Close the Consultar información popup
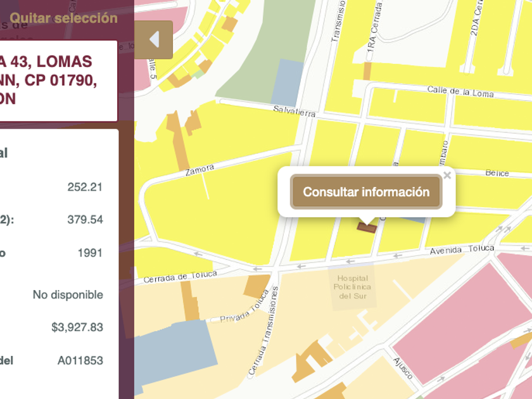 tap(447, 175)
